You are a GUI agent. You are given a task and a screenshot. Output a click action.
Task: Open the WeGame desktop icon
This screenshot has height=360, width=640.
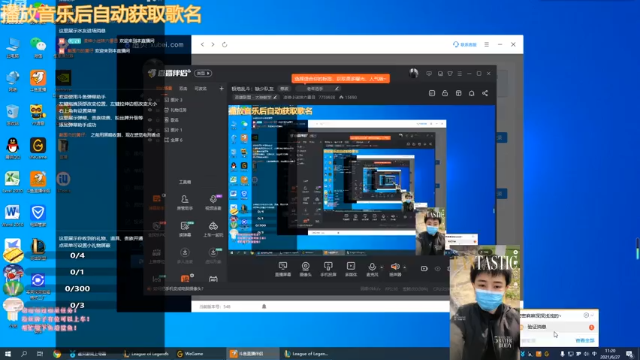[x=38, y=149]
